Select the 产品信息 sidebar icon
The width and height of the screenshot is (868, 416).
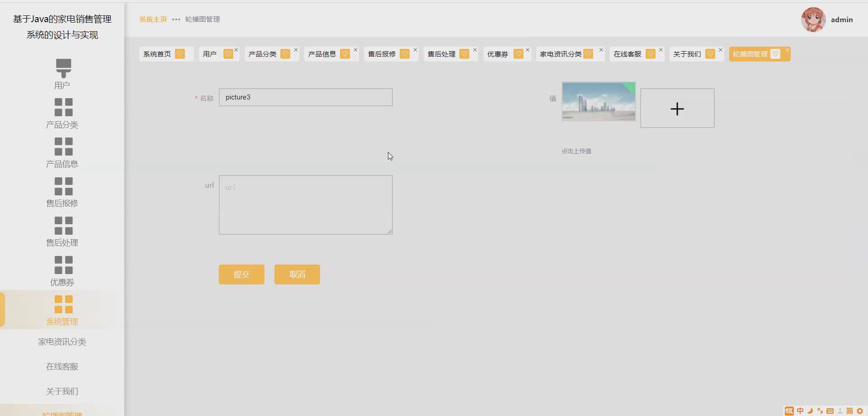pos(63,147)
